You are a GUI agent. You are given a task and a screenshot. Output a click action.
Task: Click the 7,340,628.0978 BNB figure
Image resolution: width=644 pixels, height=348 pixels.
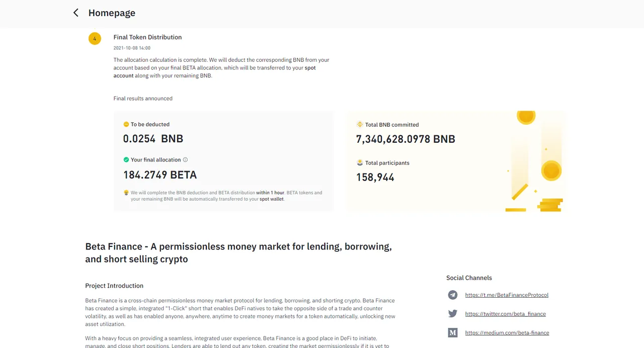point(406,139)
